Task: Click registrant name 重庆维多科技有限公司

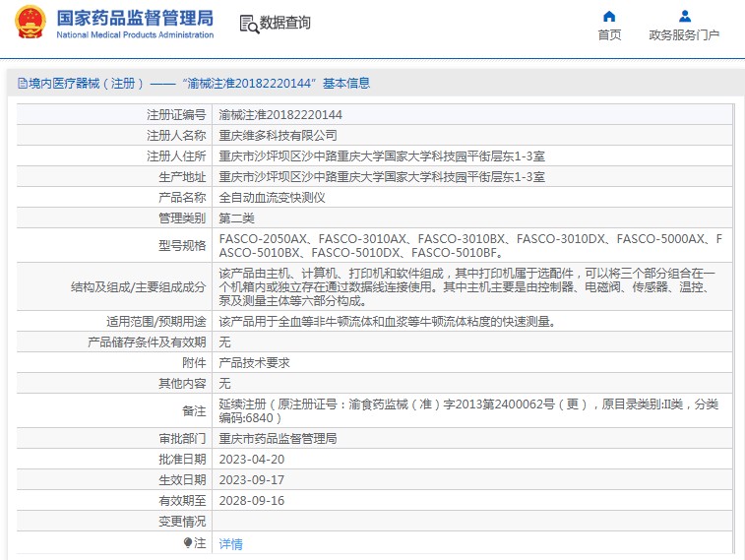Action: (278, 135)
